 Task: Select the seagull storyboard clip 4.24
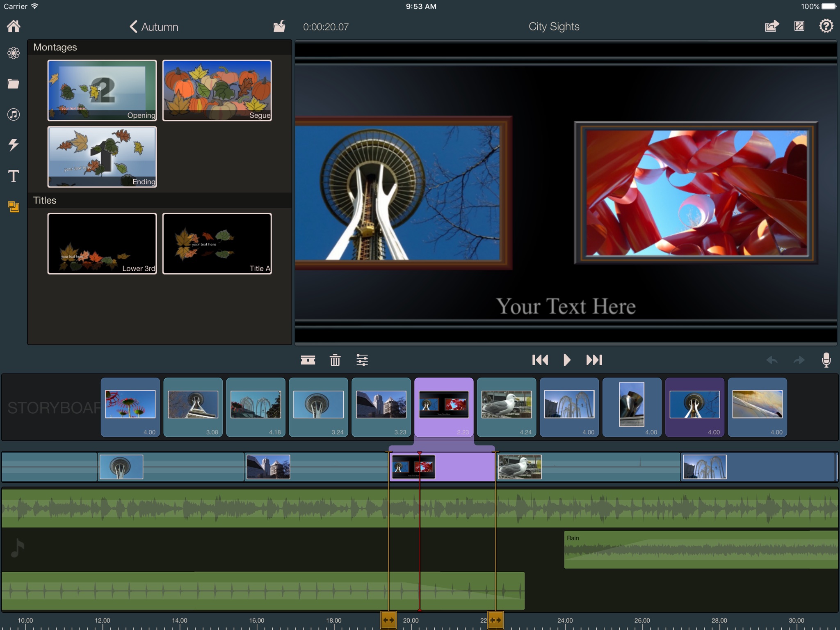coord(507,407)
